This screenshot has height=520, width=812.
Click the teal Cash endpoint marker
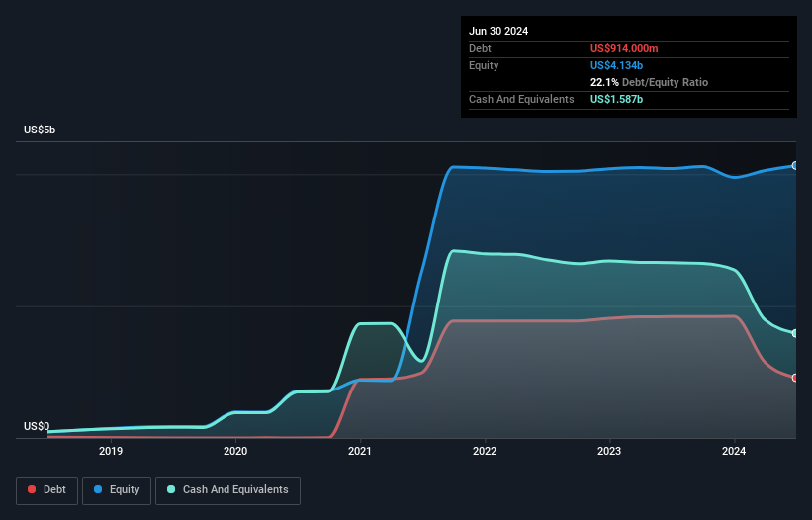tap(795, 333)
